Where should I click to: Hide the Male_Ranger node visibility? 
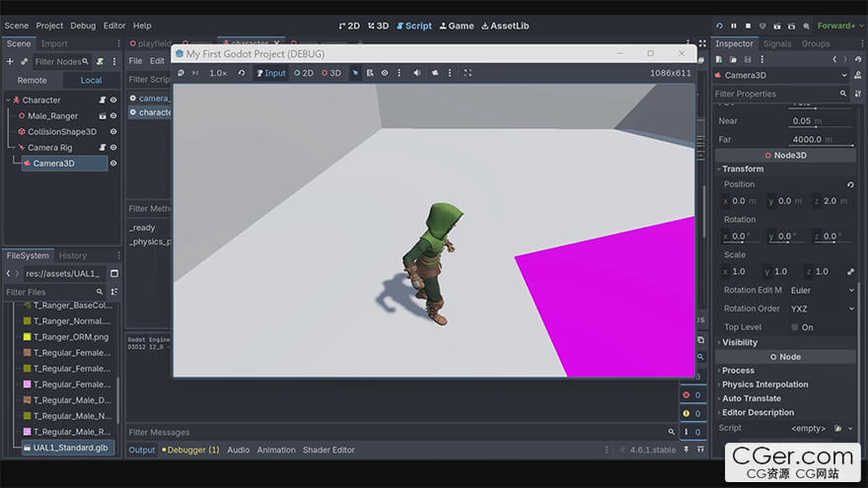point(113,116)
